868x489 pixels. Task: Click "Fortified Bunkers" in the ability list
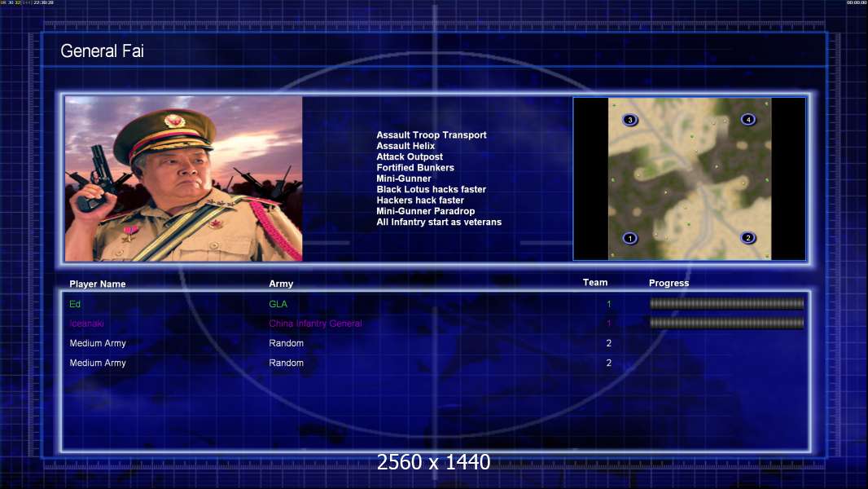tap(415, 168)
